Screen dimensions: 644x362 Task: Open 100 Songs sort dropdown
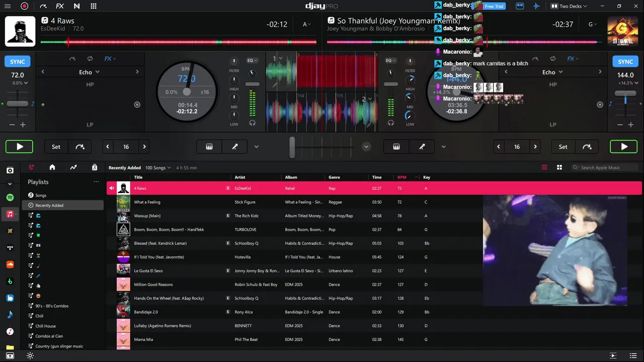click(x=158, y=167)
